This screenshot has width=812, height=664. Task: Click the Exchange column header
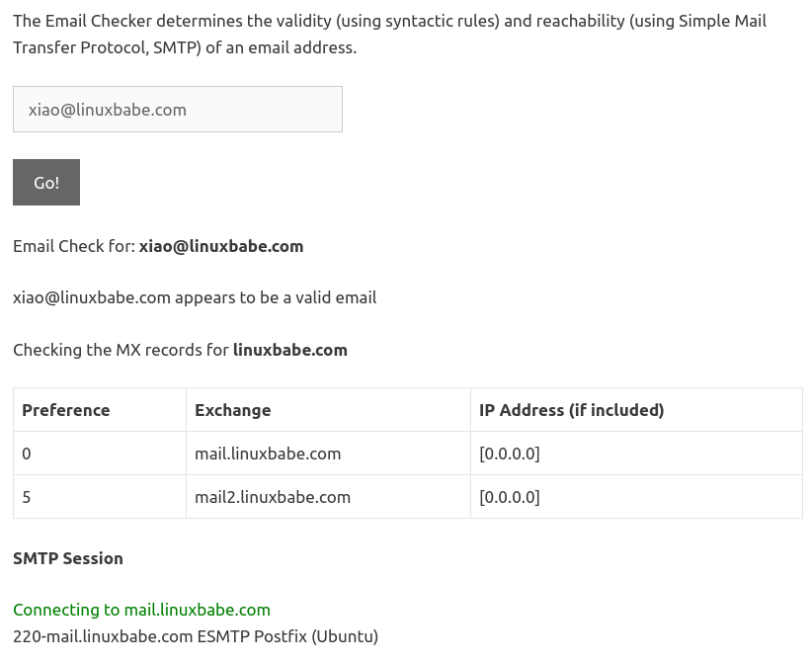click(233, 410)
